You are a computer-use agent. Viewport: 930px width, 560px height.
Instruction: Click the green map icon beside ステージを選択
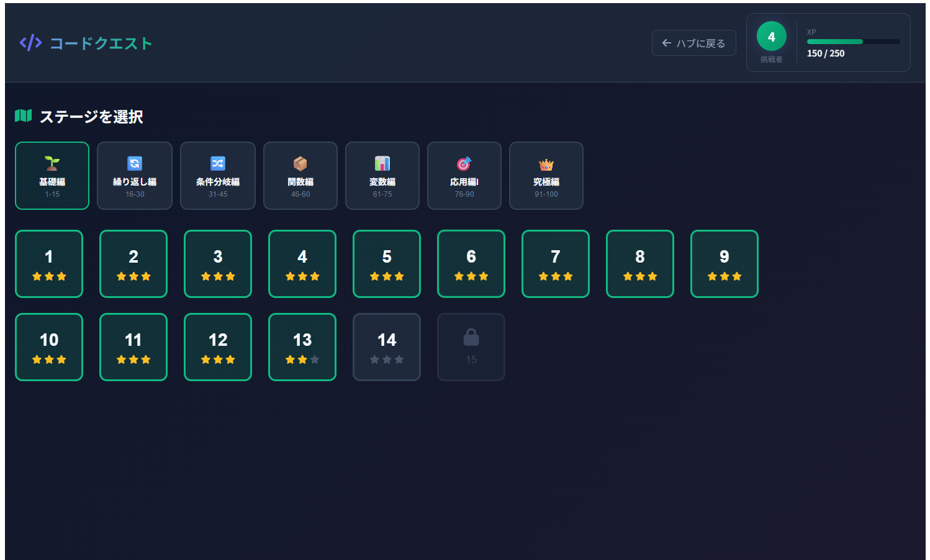[x=23, y=115]
